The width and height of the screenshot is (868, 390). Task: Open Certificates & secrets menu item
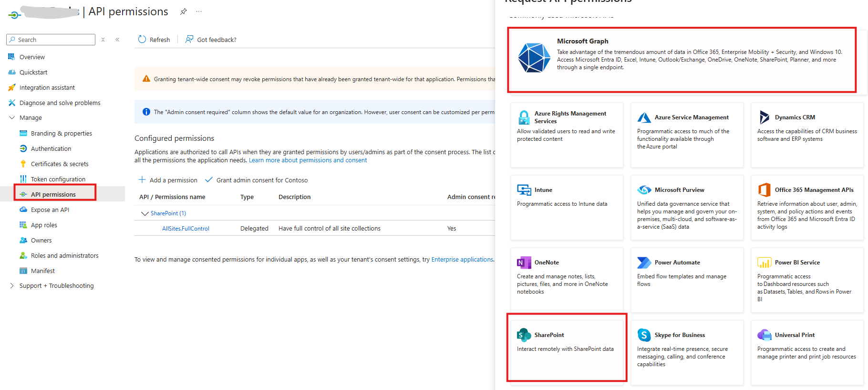[60, 164]
